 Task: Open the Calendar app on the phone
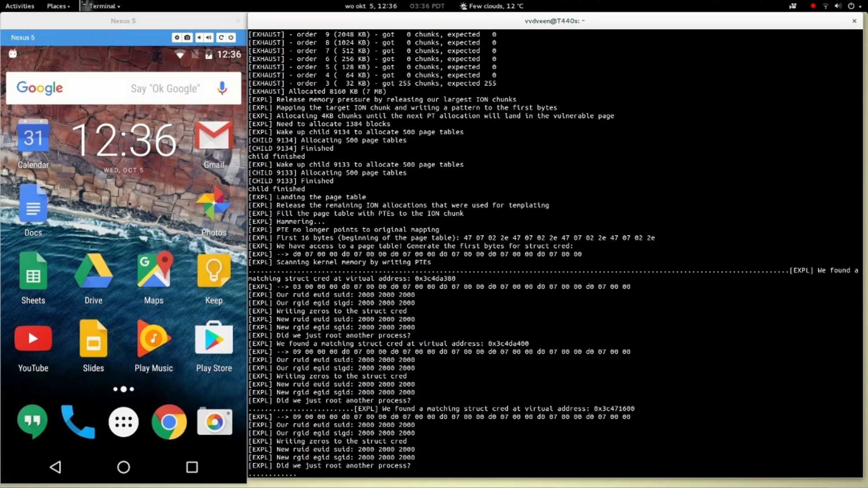(33, 144)
